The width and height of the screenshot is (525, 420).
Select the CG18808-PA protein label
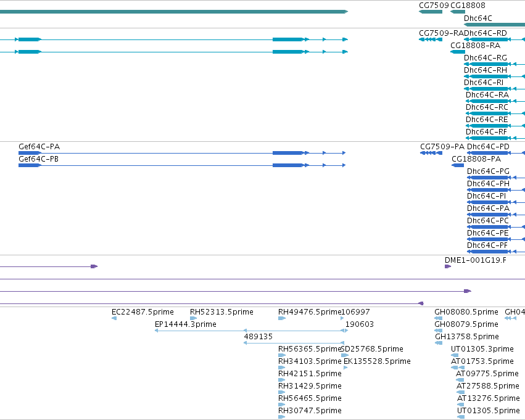(x=476, y=159)
